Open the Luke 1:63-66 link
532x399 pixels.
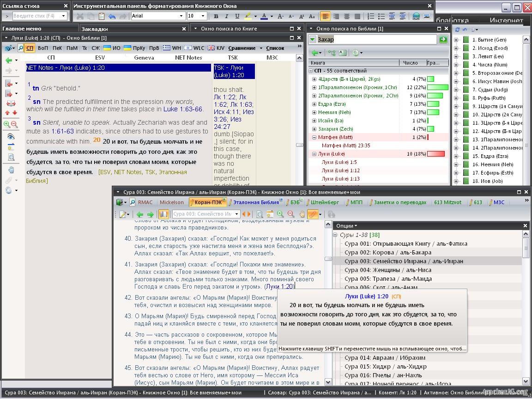pos(183,109)
